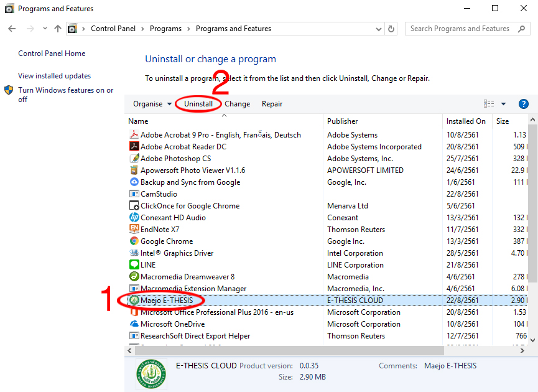Select Adobe Photoshop CS in the list
Viewport: 538px width, 392px height.
pos(175,158)
